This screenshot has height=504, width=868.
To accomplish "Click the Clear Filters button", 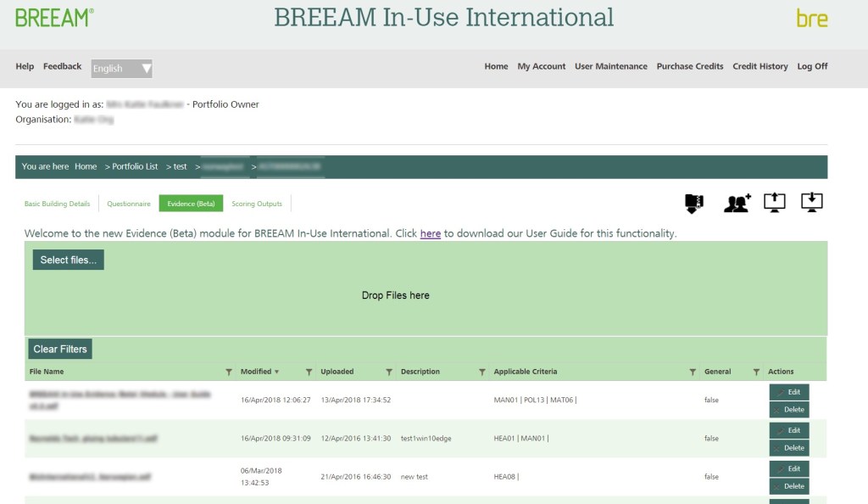I will pyautogui.click(x=60, y=349).
